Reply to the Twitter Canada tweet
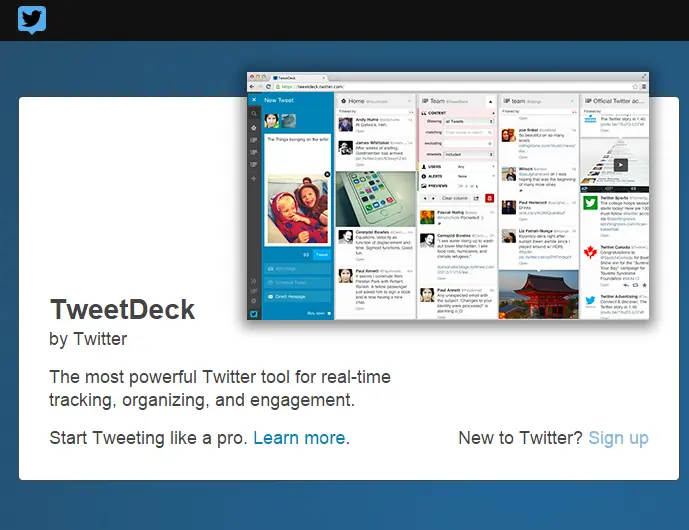Screen dimensions: 689x530 pos(626,285)
